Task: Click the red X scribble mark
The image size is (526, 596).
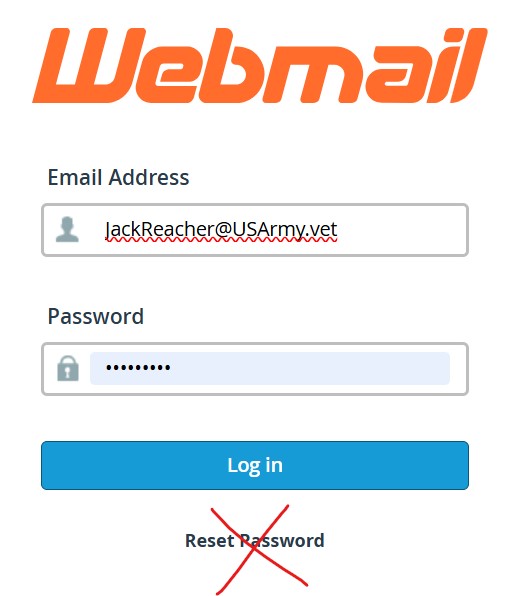Action: pos(259,550)
